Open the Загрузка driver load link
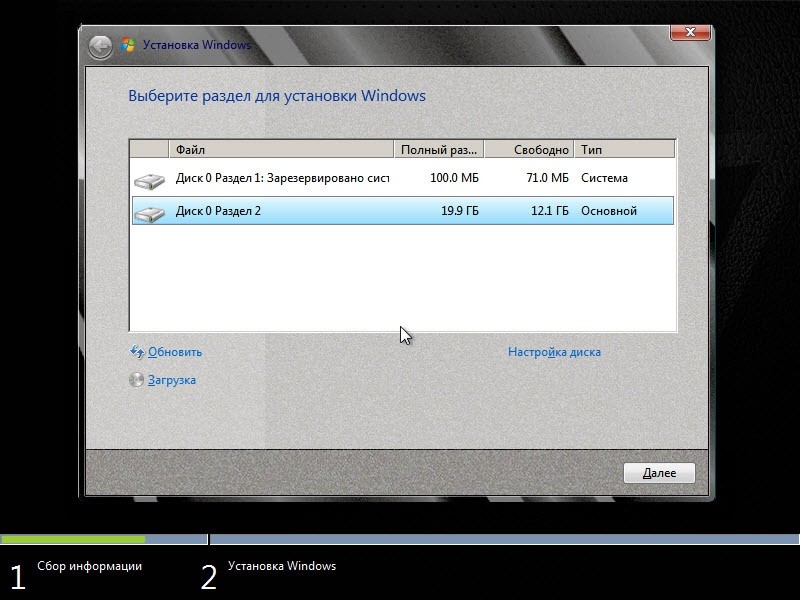This screenshot has height=600, width=800. 172,380
